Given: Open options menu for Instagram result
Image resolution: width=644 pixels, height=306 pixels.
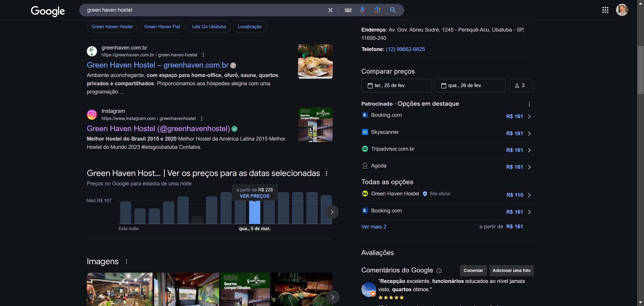Looking at the screenshot, I should tap(202, 118).
